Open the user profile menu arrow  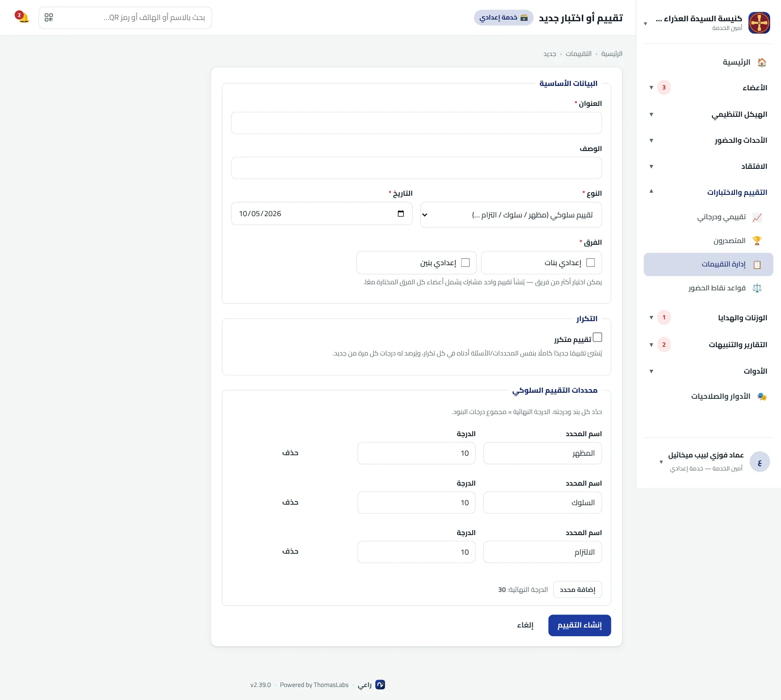[661, 462]
